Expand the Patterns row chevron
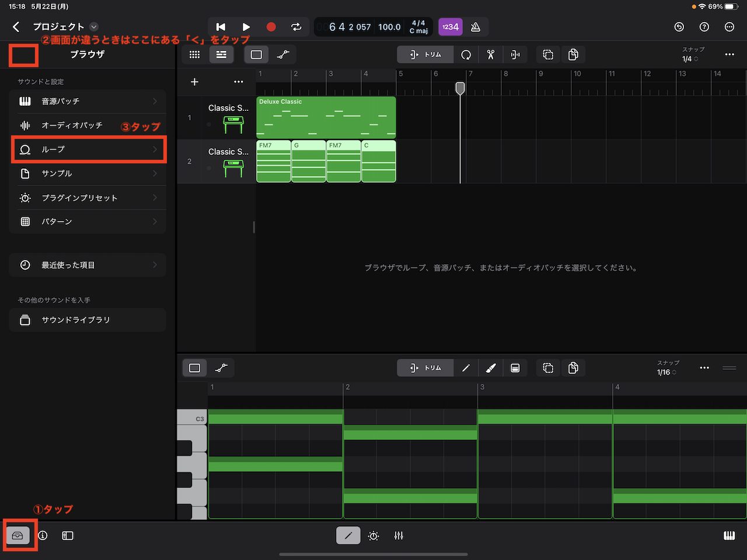 (x=155, y=222)
